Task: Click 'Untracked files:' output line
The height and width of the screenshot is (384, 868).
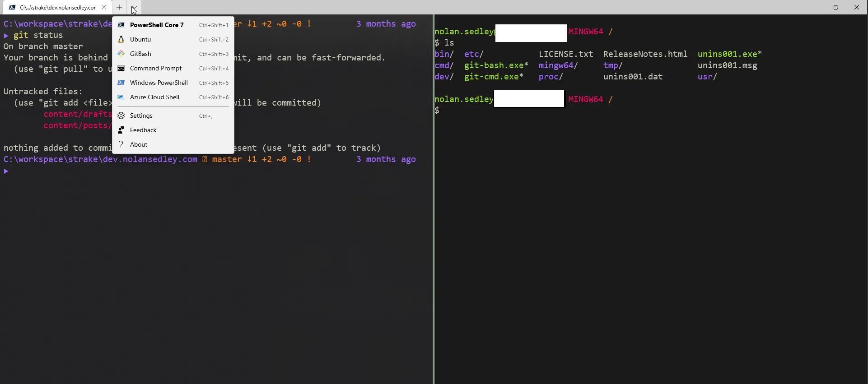Action: tap(43, 92)
